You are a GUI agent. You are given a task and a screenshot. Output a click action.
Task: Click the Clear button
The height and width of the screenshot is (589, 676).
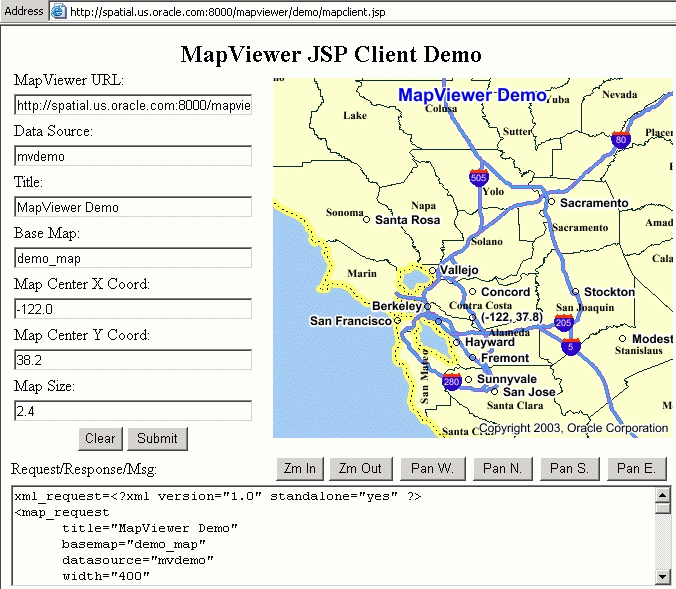[x=100, y=439]
